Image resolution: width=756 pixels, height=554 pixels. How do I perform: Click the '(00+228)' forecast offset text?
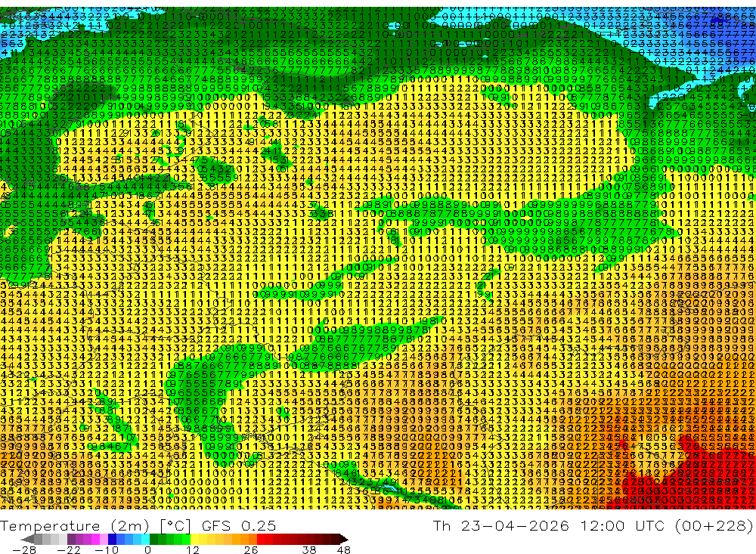(x=714, y=525)
